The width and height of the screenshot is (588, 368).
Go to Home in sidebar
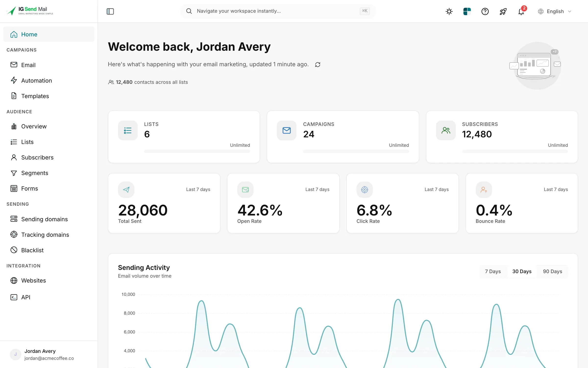point(49,34)
